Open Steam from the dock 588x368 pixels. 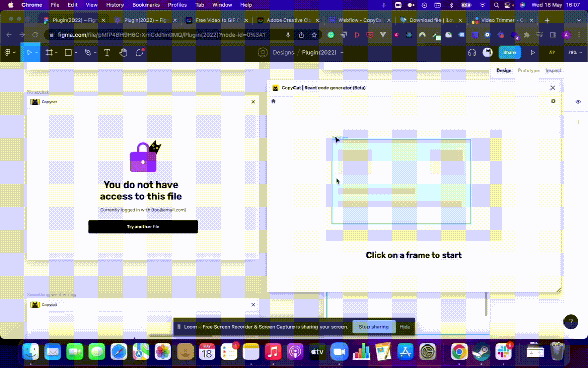pyautogui.click(x=481, y=352)
